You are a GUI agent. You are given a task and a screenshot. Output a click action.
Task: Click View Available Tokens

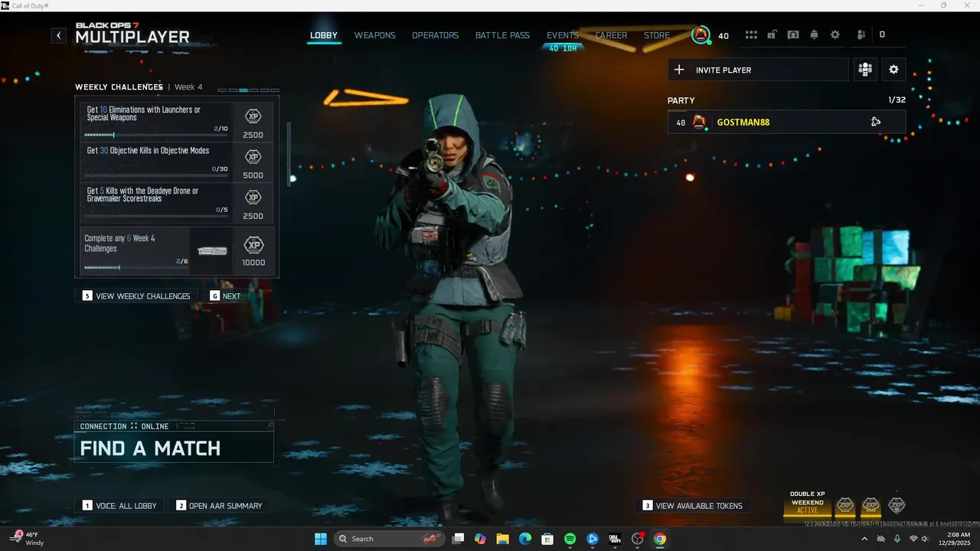(x=693, y=506)
